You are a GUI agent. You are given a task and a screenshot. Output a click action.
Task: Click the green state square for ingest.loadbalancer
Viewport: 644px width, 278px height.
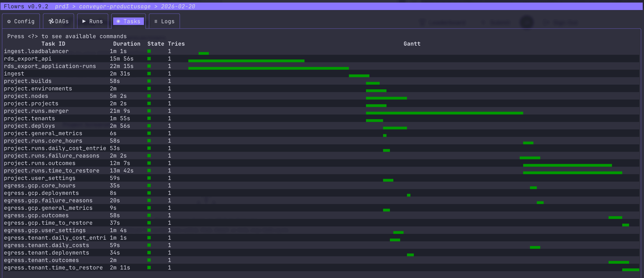coord(149,51)
